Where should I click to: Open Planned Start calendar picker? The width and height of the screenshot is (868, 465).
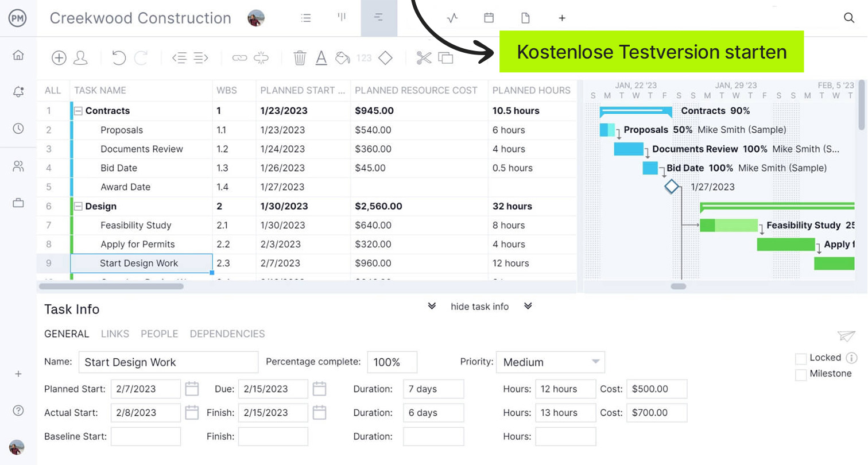pyautogui.click(x=192, y=389)
